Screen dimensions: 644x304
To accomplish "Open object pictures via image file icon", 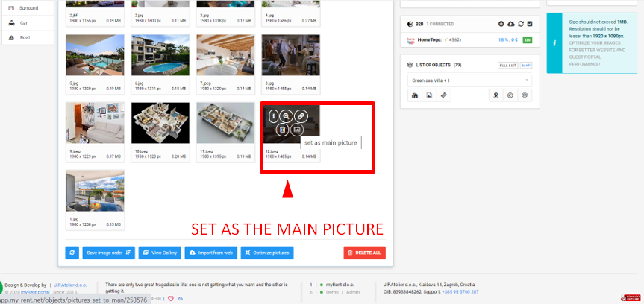I will [x=429, y=95].
